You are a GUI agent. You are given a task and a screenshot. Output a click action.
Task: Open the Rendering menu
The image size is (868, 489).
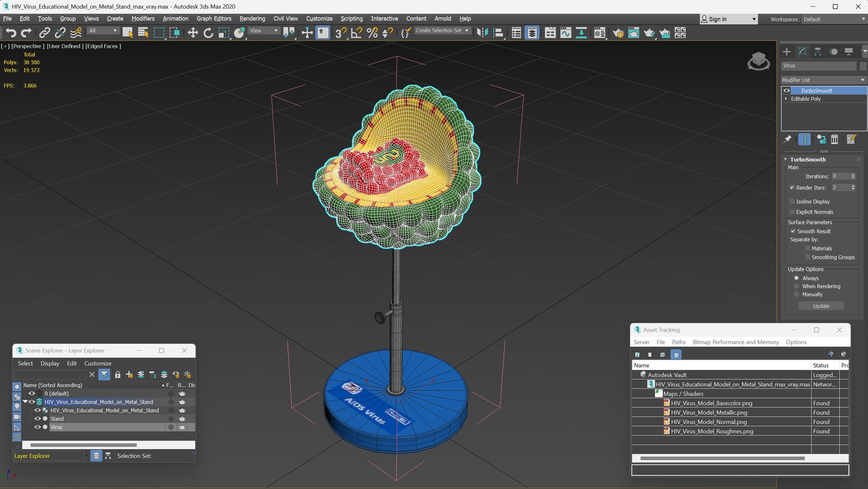coord(252,19)
